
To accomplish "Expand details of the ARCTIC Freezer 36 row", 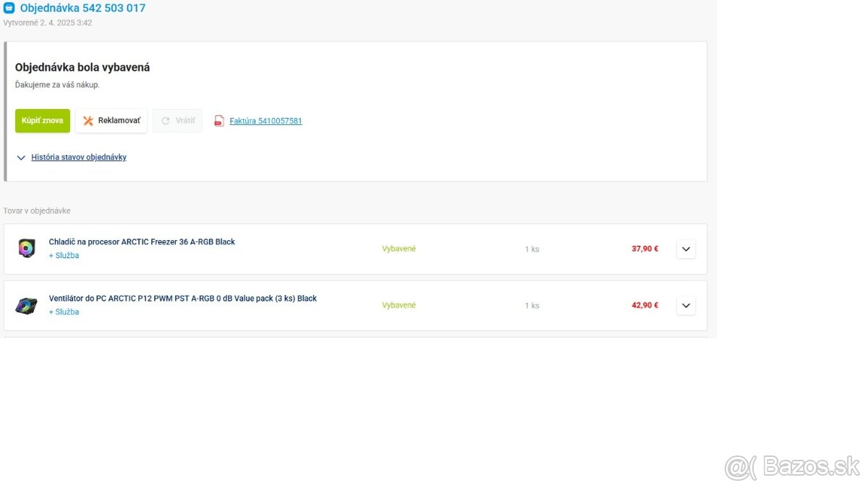I will (686, 249).
